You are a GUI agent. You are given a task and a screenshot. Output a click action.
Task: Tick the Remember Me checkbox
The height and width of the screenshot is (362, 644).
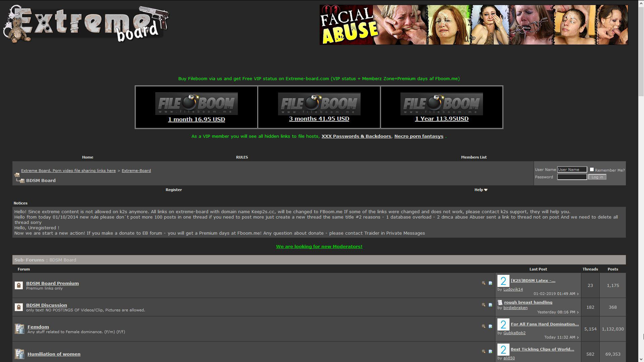click(592, 170)
